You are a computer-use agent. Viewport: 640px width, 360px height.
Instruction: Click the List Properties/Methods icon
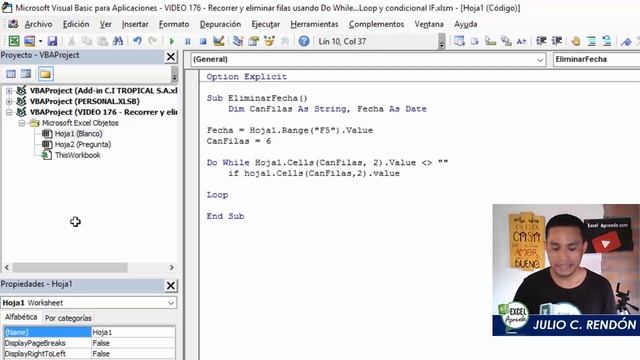459,41
